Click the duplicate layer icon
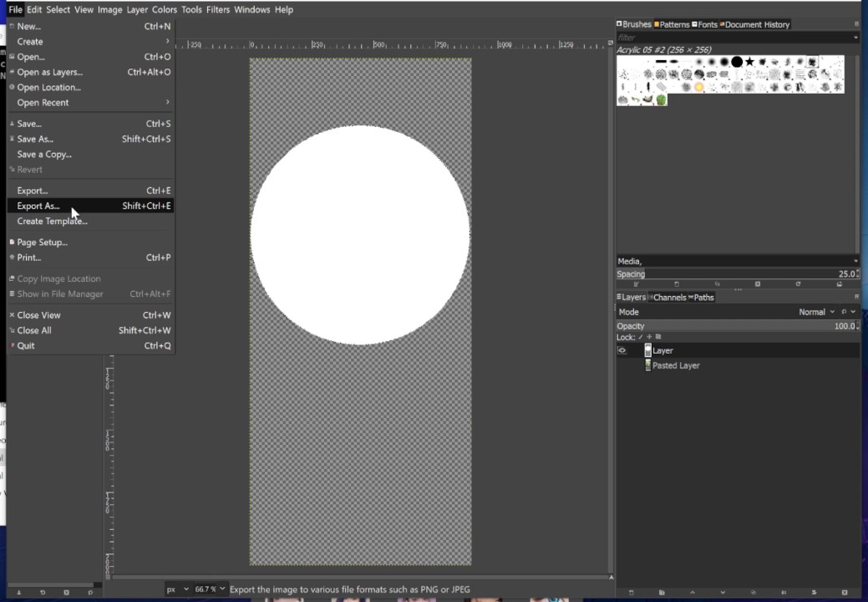Viewport: 868px width, 602px height. pyautogui.click(x=753, y=593)
